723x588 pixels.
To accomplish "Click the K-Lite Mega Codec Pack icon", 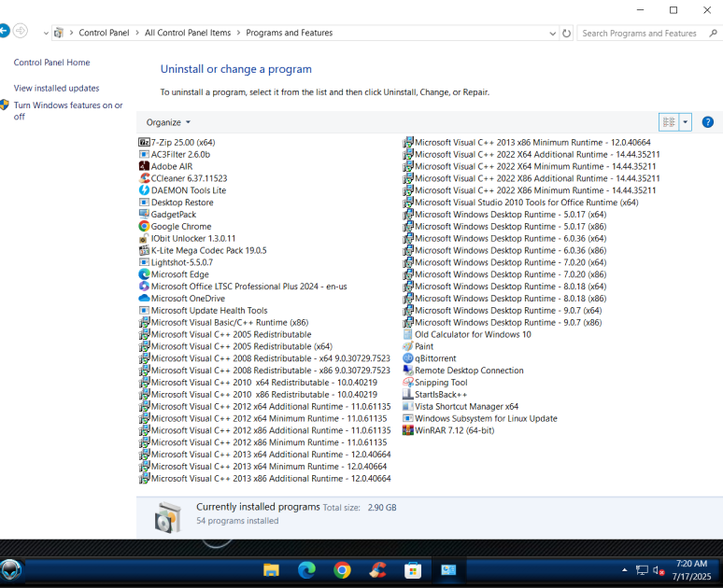I will [145, 250].
